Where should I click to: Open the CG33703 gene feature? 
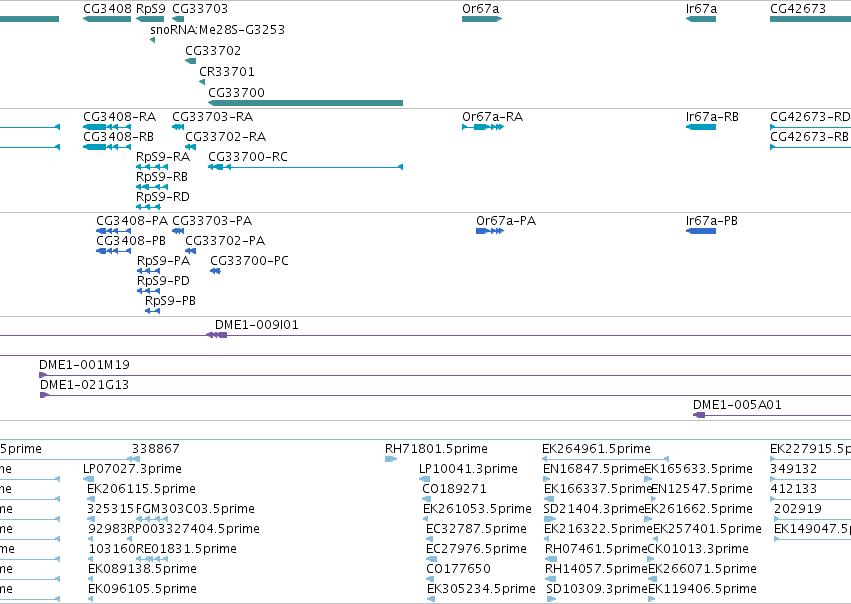pyautogui.click(x=178, y=19)
